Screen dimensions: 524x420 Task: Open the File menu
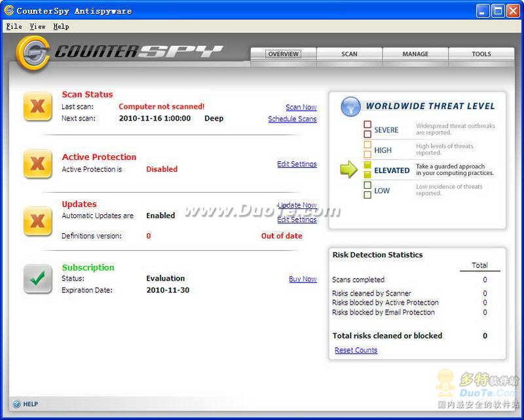coord(14,26)
